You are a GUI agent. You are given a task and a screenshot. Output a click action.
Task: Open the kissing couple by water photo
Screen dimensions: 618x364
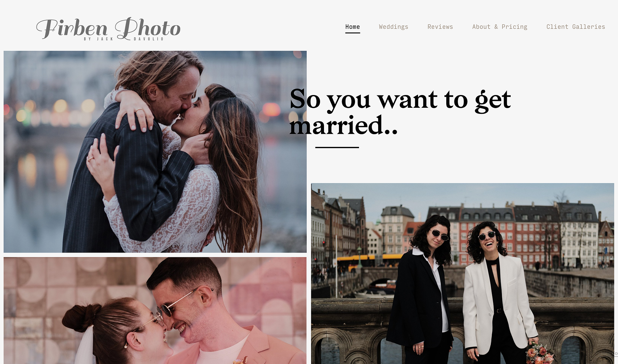pos(155,151)
